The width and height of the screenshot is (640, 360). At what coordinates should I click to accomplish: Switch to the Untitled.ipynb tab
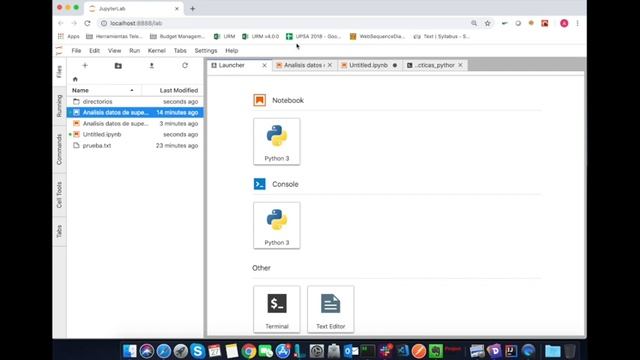click(x=369, y=65)
